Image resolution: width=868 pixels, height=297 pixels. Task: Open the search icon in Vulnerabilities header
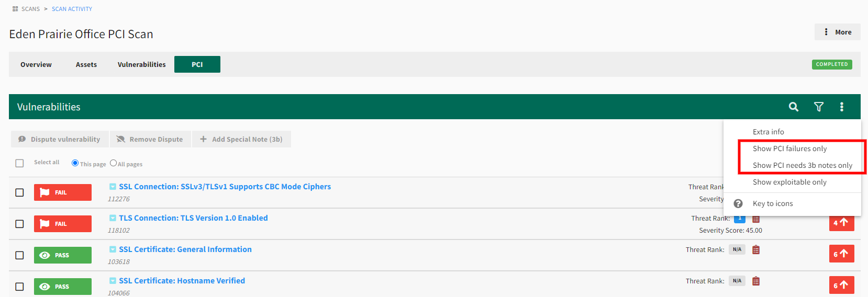[x=793, y=107]
